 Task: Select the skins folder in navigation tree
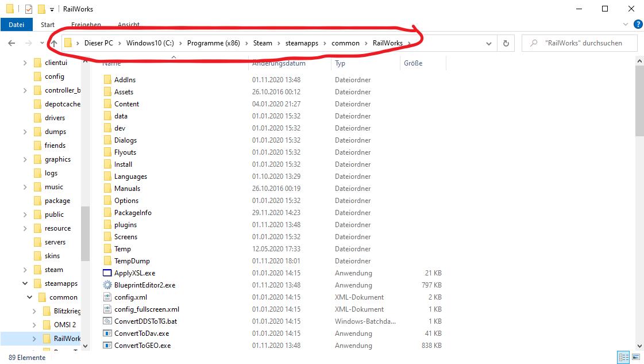(x=52, y=256)
